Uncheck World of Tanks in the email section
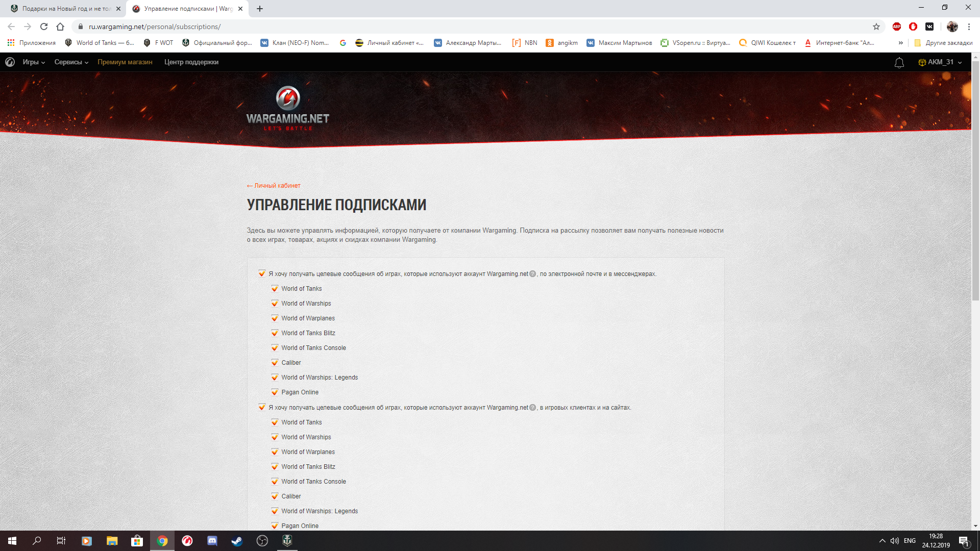The image size is (980, 551). [x=275, y=289]
